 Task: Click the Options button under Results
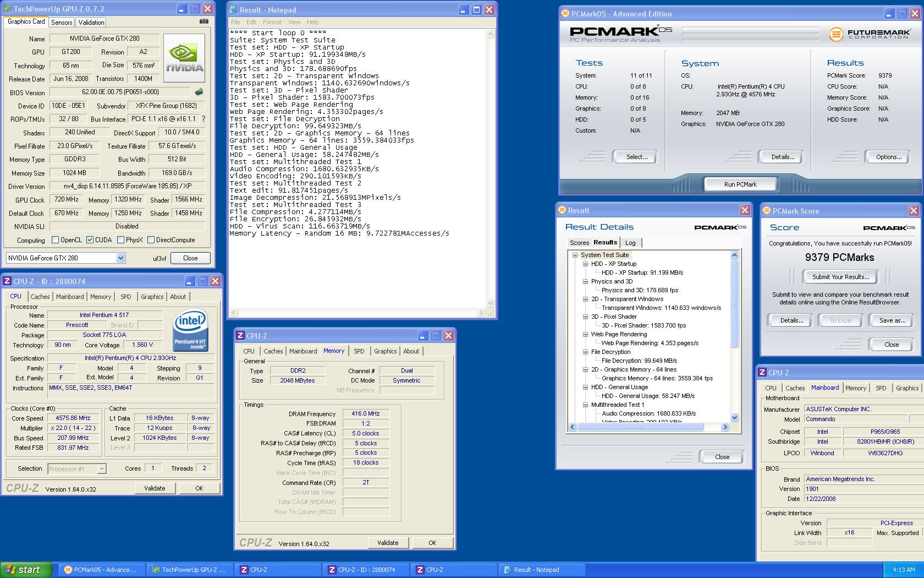[889, 157]
